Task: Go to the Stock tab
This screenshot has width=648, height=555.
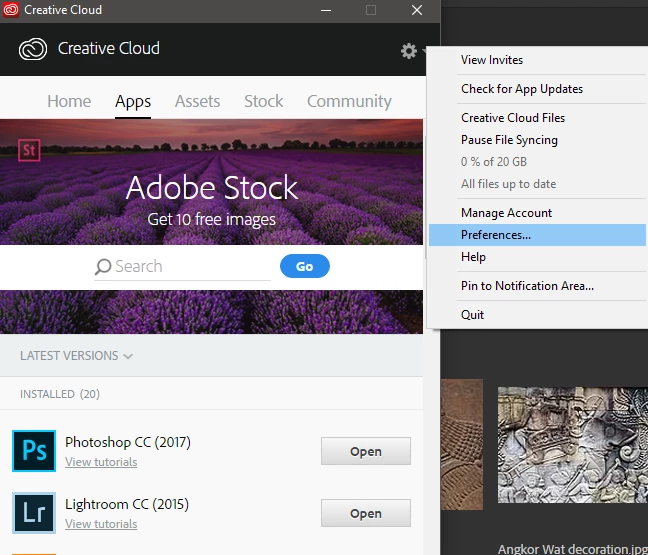Action: (264, 101)
